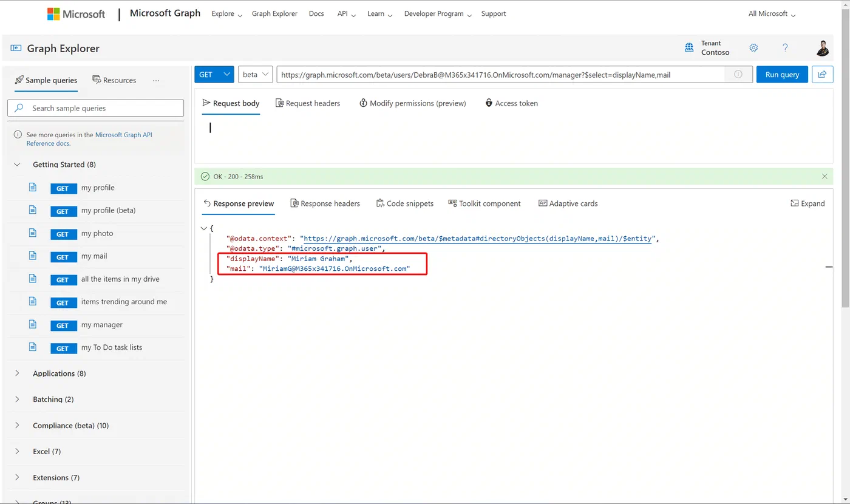Click the info icon in URL bar
Screen dimensions: 850x504
[x=738, y=75]
